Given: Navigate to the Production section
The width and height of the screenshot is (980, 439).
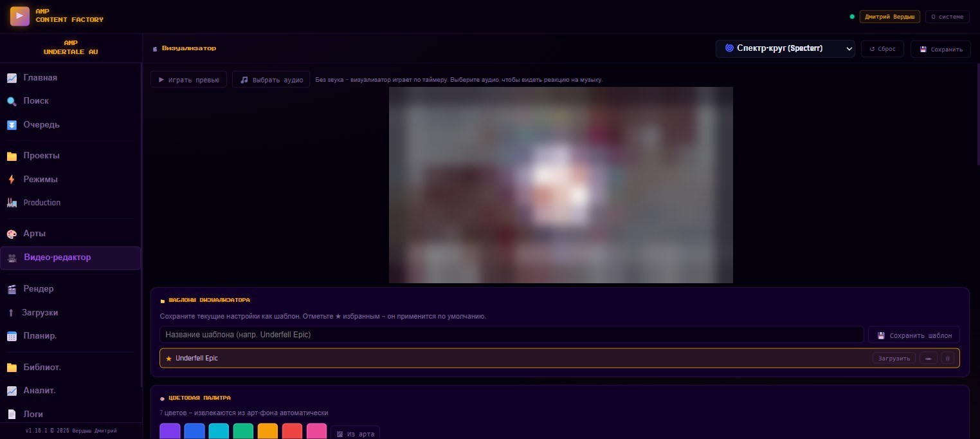Looking at the screenshot, I should click(71, 203).
